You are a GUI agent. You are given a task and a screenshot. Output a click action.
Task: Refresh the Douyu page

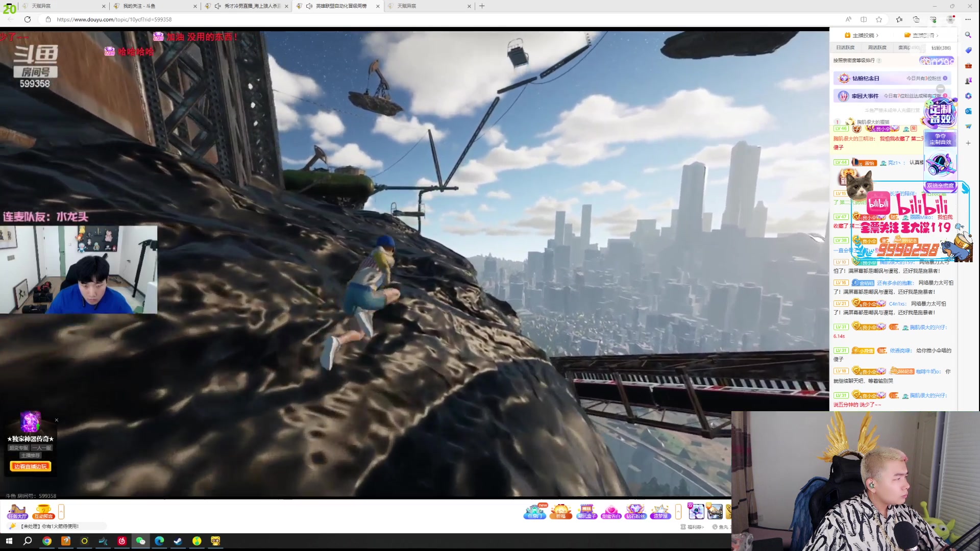28,19
